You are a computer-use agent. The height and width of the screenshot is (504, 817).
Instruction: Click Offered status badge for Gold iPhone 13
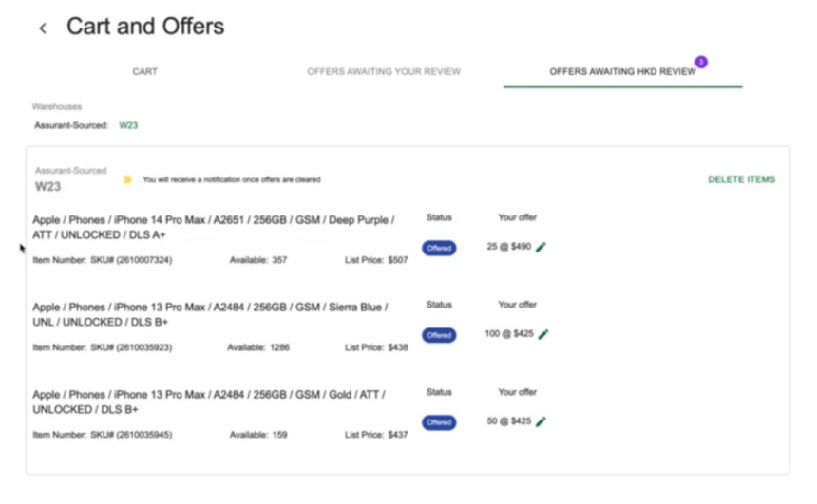click(439, 422)
